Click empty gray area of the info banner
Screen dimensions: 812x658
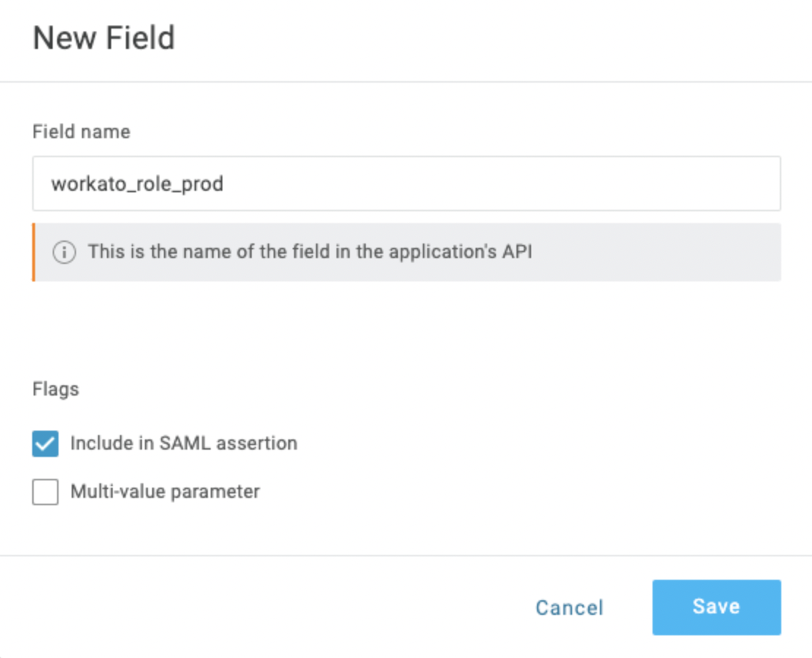658,252
